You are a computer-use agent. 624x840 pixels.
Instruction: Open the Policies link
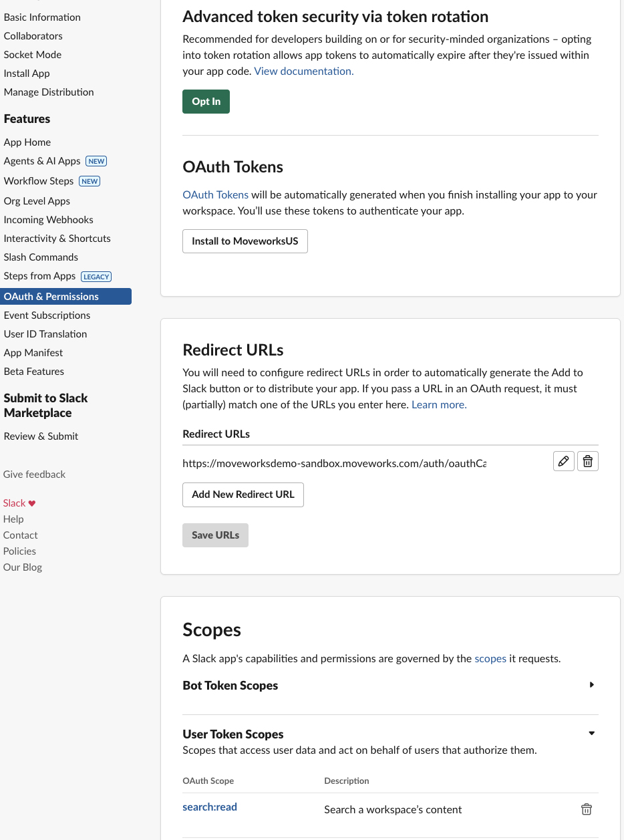(x=19, y=551)
